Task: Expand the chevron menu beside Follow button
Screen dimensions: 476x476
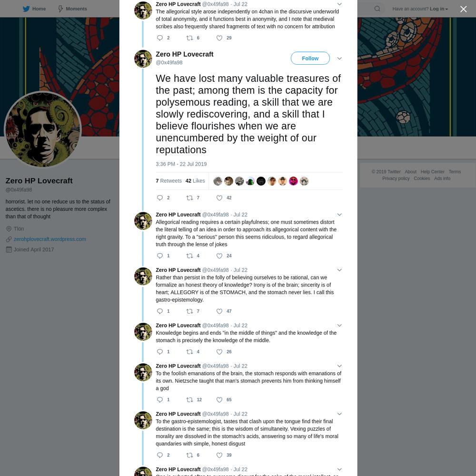Action: [x=339, y=58]
